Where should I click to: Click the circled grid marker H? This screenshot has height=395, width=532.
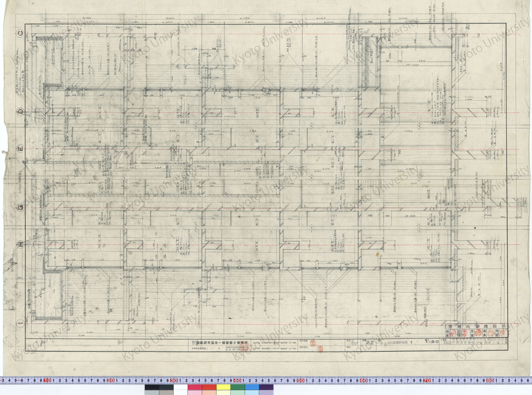click(x=20, y=245)
